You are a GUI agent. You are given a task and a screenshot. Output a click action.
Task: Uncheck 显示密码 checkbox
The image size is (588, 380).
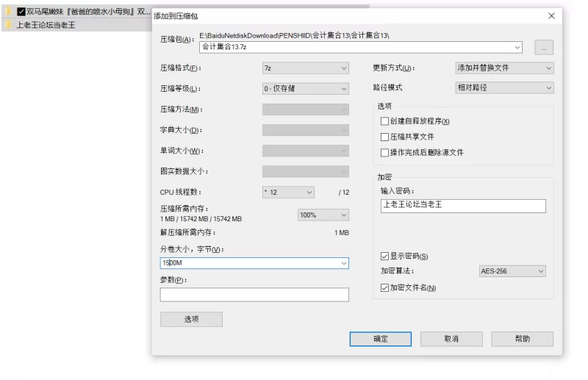point(384,257)
